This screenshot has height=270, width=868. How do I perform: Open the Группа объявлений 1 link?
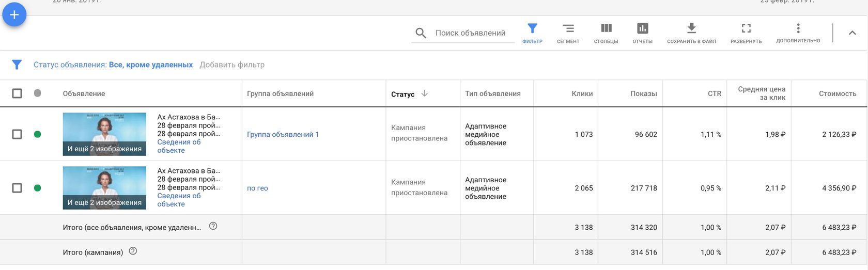click(x=283, y=134)
